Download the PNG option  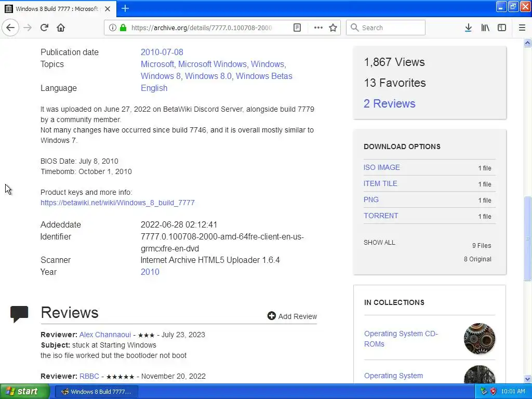click(371, 200)
